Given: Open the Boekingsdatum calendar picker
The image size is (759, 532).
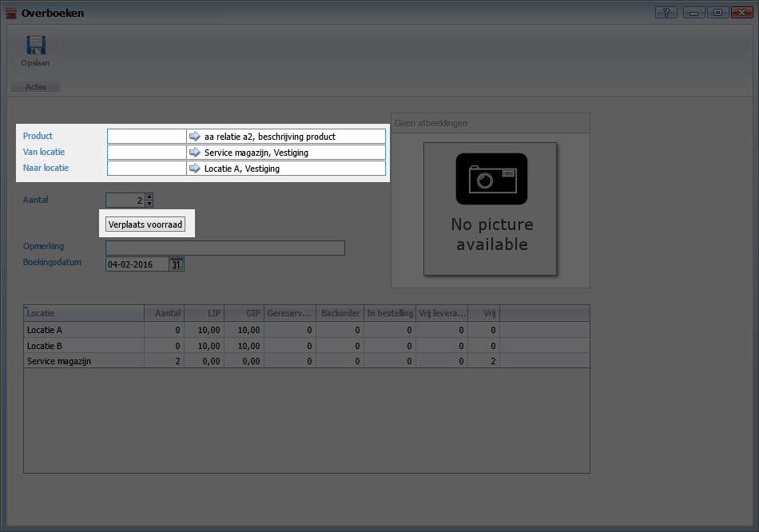Looking at the screenshot, I should 176,264.
